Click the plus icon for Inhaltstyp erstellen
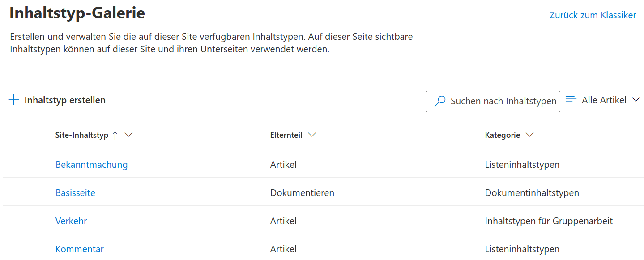 click(x=14, y=100)
